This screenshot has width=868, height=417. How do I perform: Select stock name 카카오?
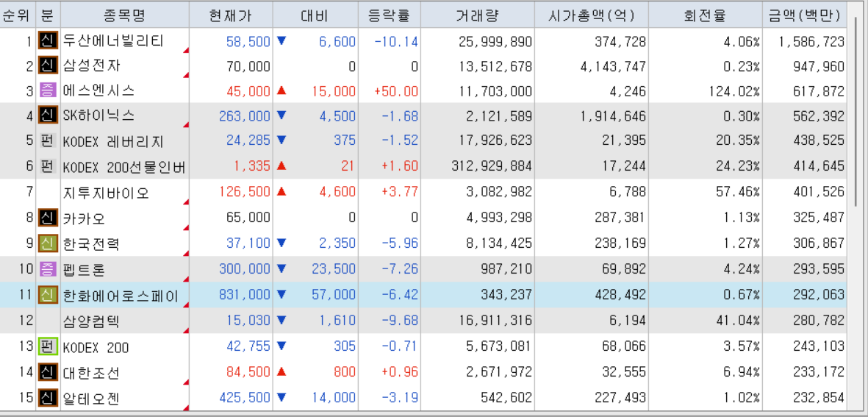pyautogui.click(x=84, y=218)
